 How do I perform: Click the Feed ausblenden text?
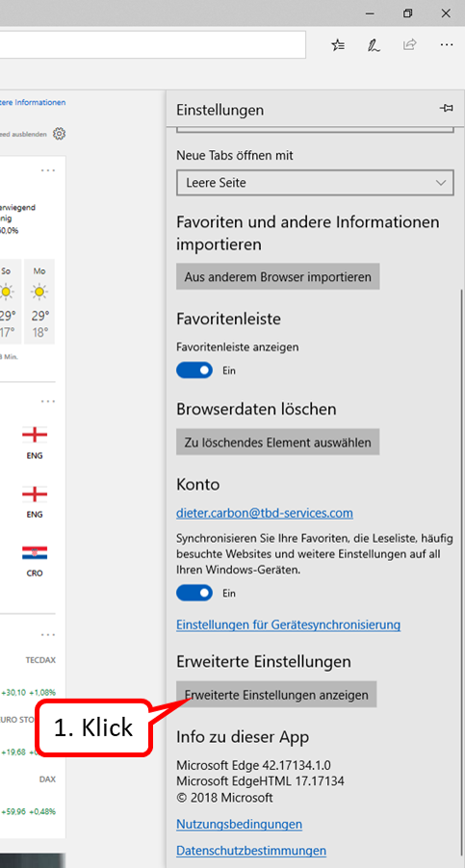[x=23, y=134]
